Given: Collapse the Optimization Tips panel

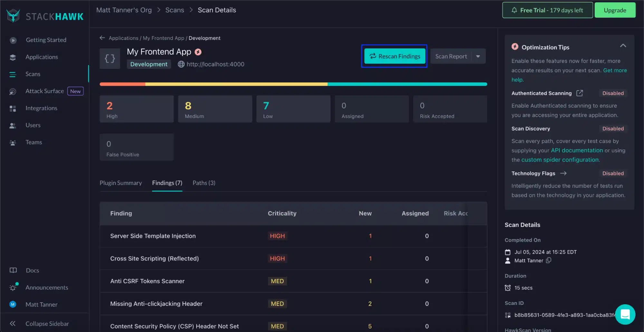Looking at the screenshot, I should point(623,46).
